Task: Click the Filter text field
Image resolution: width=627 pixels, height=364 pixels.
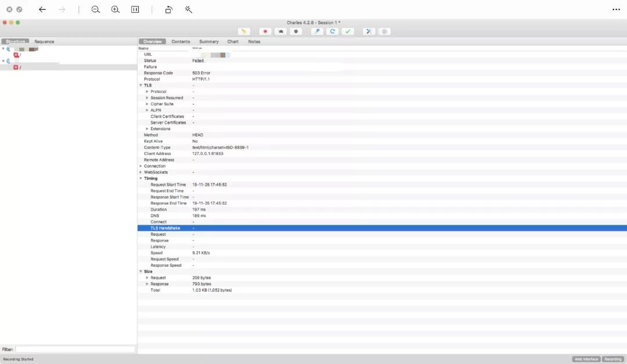Action: [x=75, y=349]
